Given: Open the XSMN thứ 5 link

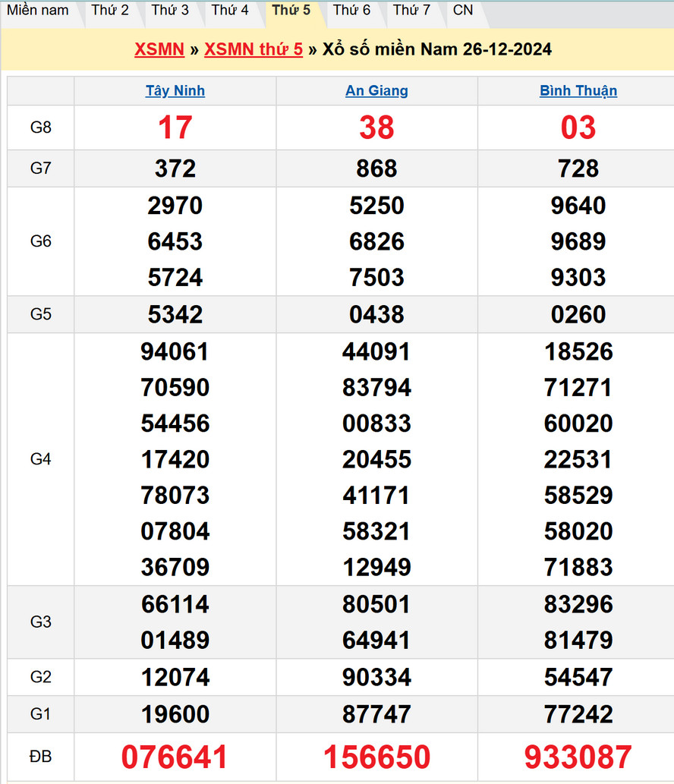Looking at the screenshot, I should click(254, 49).
